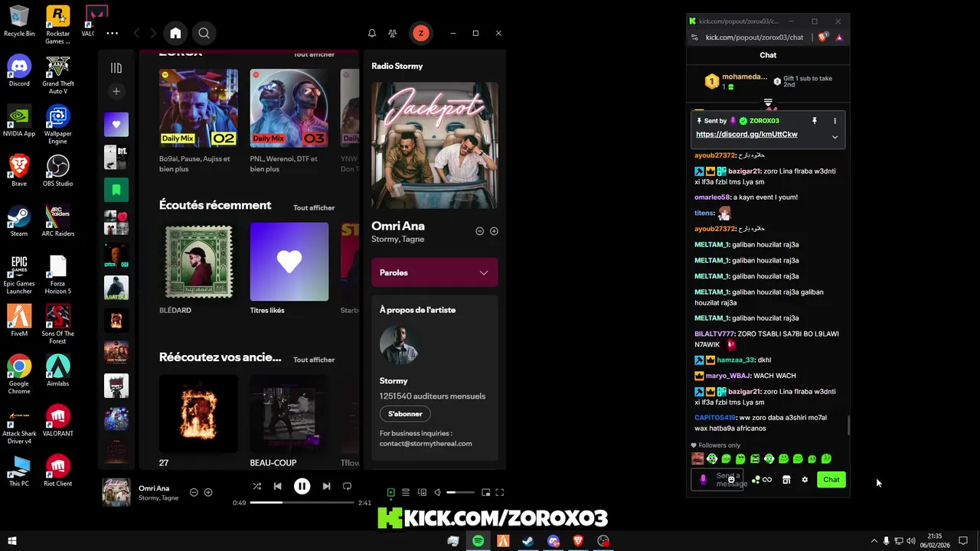980x551 pixels.
Task: Focus the Send a message field
Action: (x=717, y=480)
